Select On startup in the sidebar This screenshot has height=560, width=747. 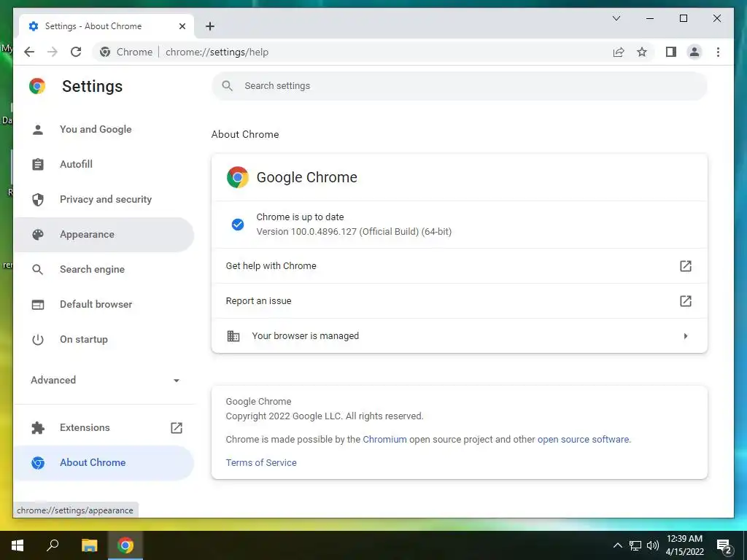coord(104,340)
